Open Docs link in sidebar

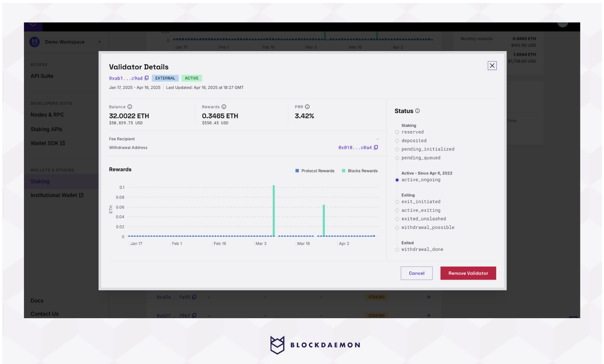click(x=37, y=301)
